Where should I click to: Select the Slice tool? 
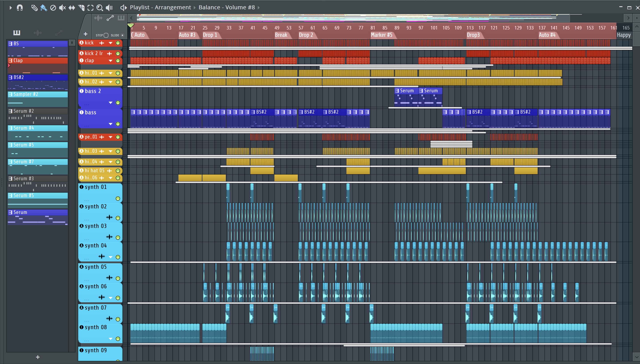(81, 8)
